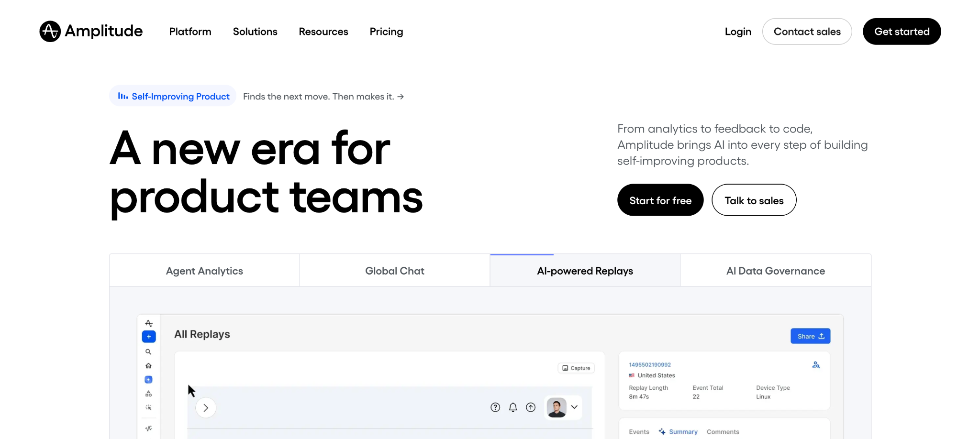Viewport: 980px width, 439px height.
Task: Click the Amplitude logo in the header
Action: (x=91, y=32)
